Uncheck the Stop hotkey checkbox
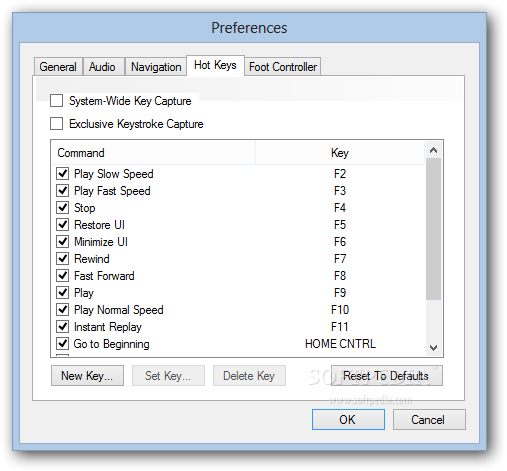The height and width of the screenshot is (471, 507). [x=63, y=208]
